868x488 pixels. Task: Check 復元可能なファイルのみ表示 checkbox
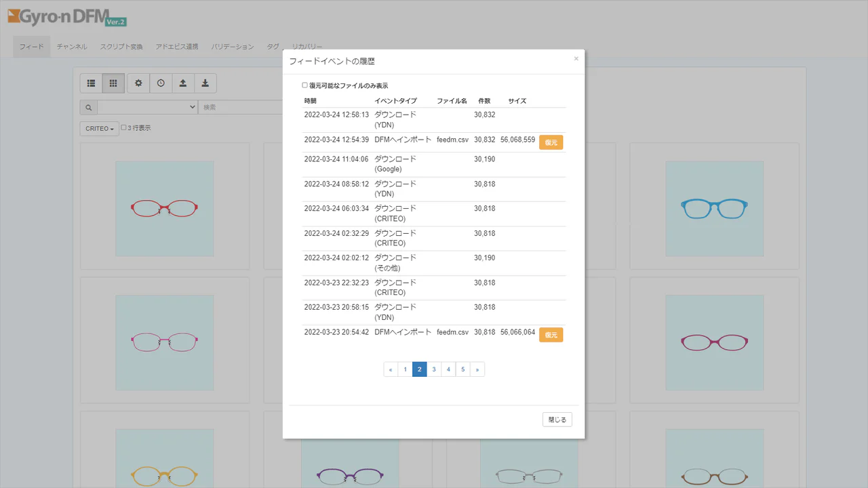(304, 85)
